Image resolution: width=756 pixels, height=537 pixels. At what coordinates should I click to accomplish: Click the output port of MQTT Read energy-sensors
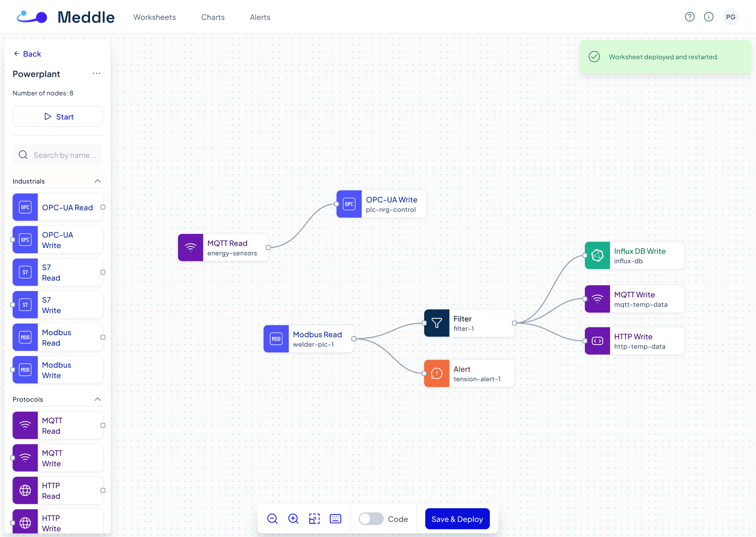click(x=268, y=247)
